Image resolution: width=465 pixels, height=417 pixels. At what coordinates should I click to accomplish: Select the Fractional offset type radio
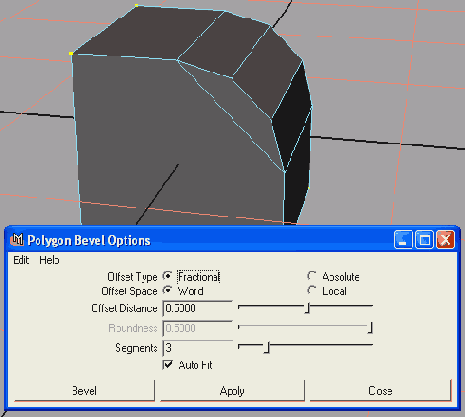167,276
